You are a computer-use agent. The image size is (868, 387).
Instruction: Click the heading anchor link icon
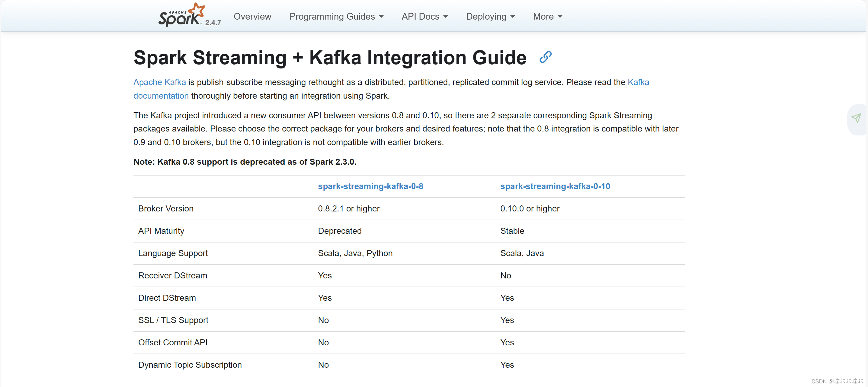pyautogui.click(x=545, y=57)
